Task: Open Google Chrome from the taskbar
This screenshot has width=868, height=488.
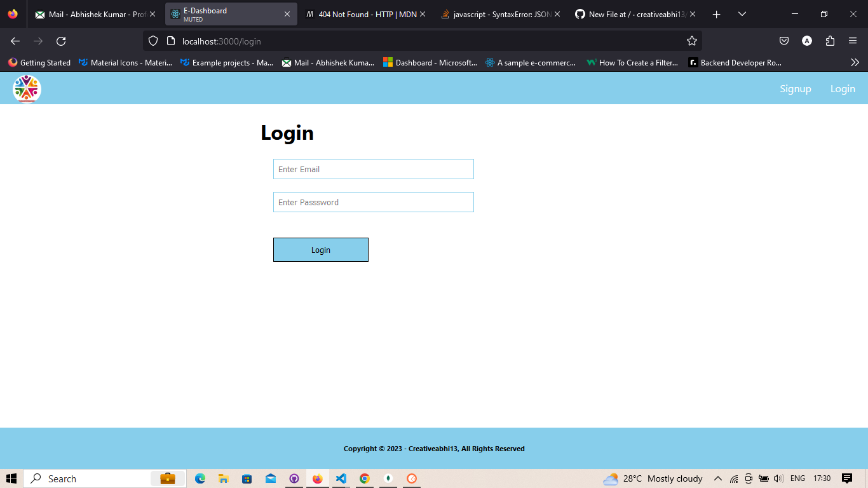Action: 364,478
